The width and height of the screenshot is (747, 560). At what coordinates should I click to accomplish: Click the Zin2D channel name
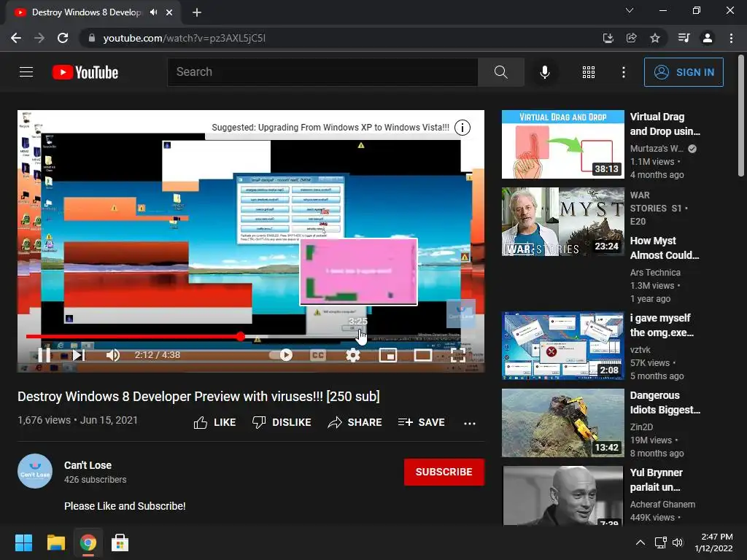click(x=641, y=427)
